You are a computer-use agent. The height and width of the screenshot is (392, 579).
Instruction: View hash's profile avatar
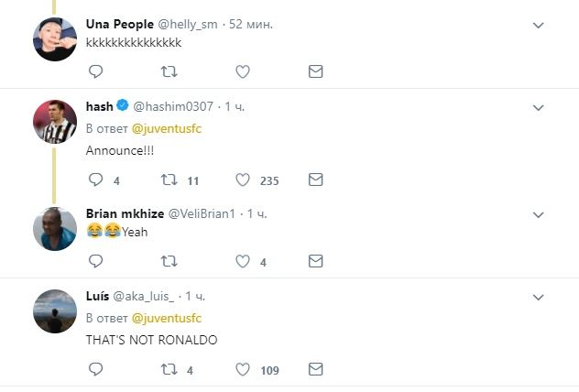(x=54, y=122)
